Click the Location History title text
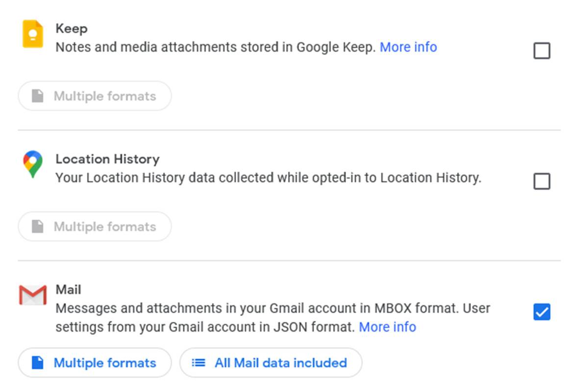The width and height of the screenshot is (588, 387). click(107, 159)
